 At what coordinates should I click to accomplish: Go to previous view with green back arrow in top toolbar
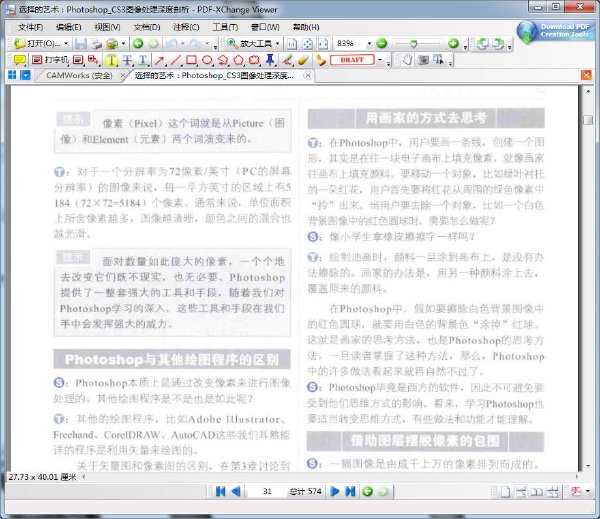(x=138, y=44)
